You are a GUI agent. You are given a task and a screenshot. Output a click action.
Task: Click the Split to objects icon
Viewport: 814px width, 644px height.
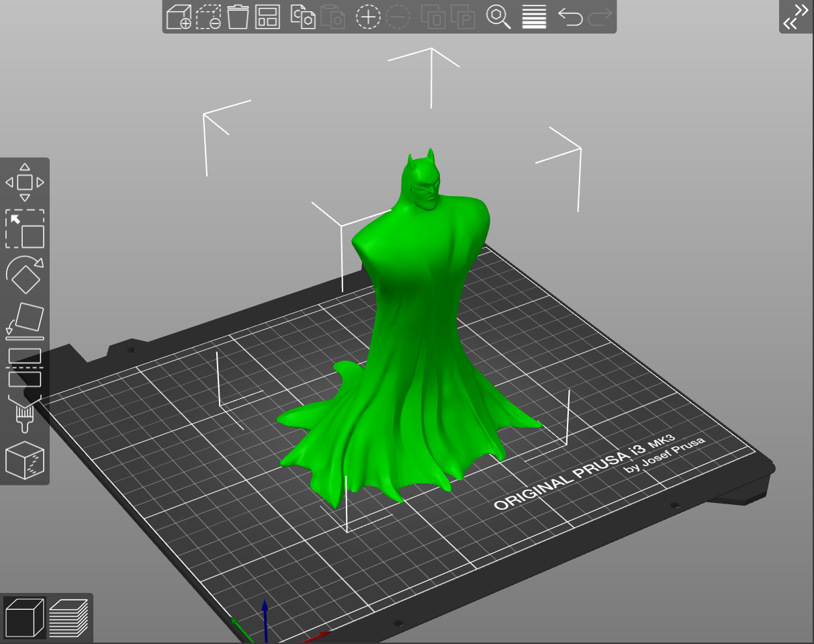pyautogui.click(x=433, y=17)
